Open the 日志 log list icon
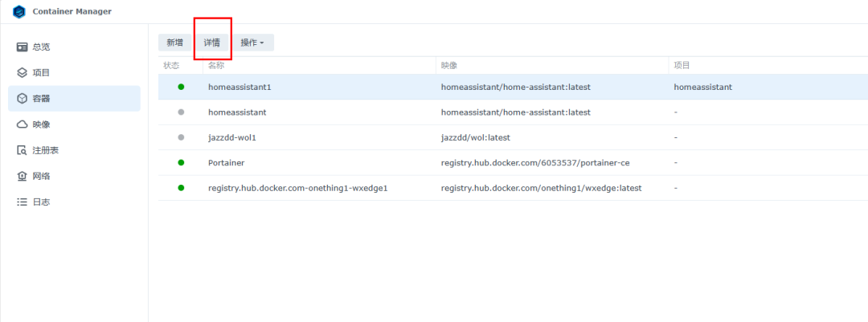868x322 pixels. [22, 202]
